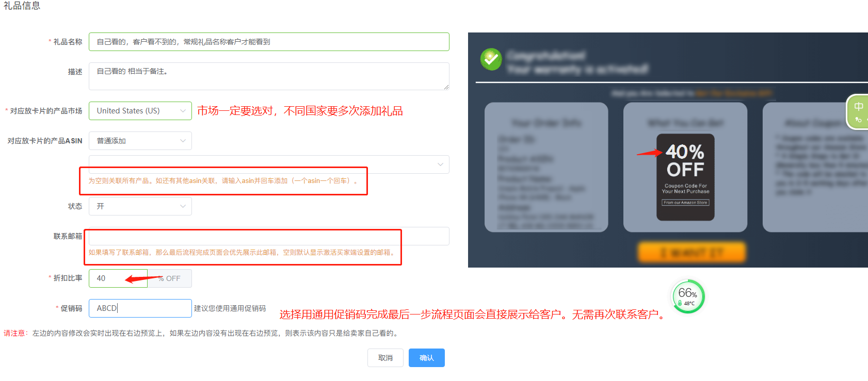Click the 40% OFF coupon image

coord(685,177)
